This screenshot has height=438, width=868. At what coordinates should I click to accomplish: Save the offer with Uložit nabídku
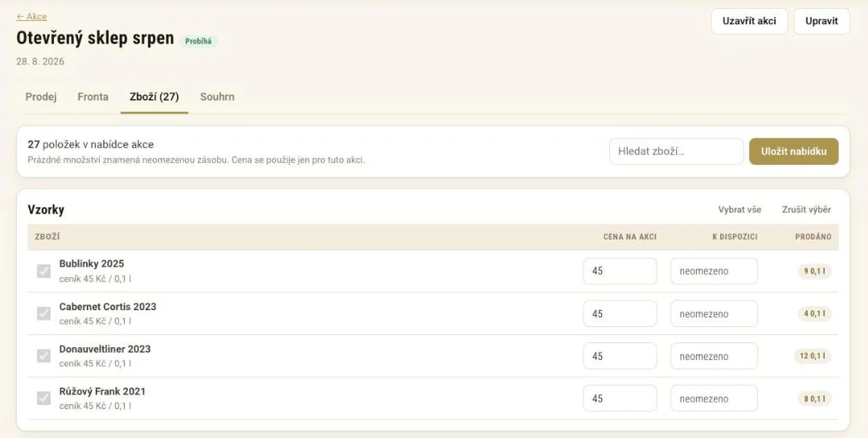(x=794, y=151)
